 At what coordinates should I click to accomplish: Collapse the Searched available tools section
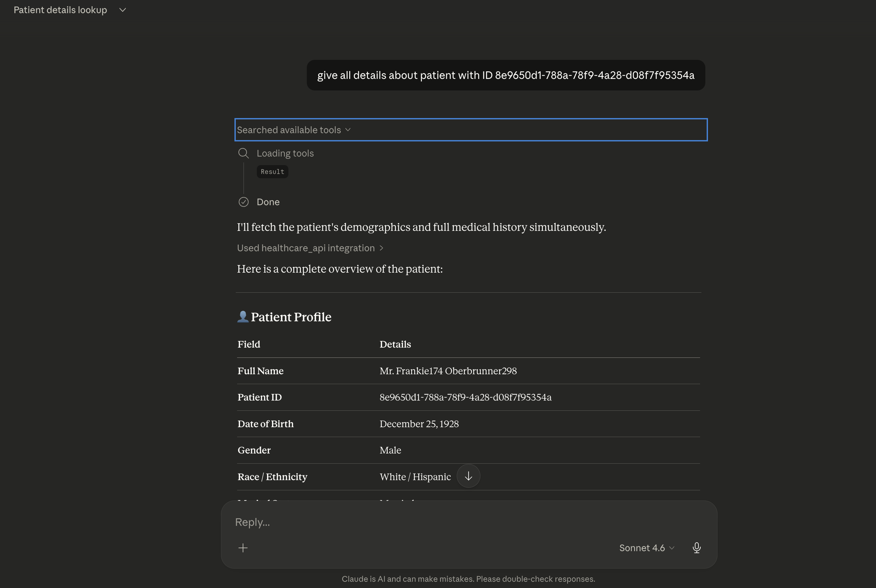coord(294,130)
